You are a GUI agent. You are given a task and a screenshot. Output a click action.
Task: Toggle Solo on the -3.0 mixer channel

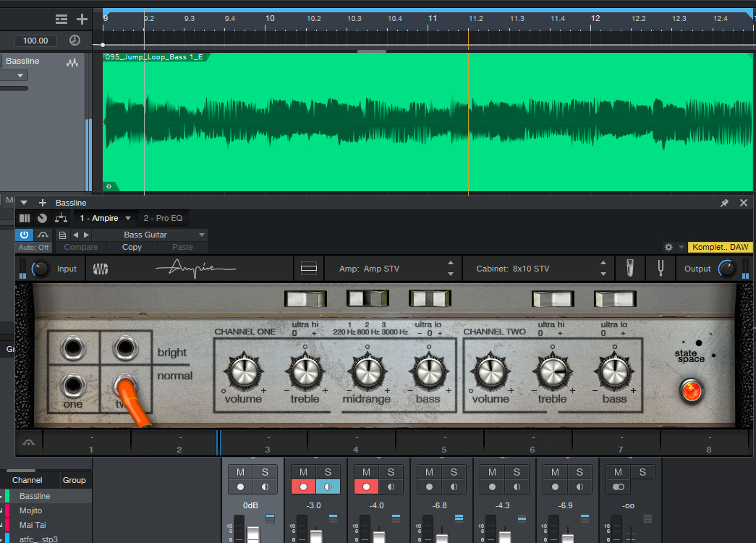pos(327,472)
